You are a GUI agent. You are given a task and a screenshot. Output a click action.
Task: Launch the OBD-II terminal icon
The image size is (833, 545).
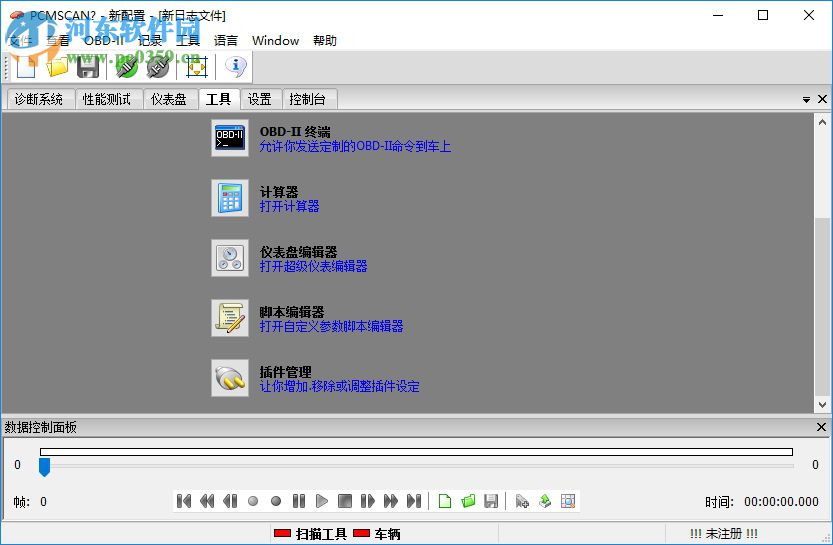coord(230,138)
